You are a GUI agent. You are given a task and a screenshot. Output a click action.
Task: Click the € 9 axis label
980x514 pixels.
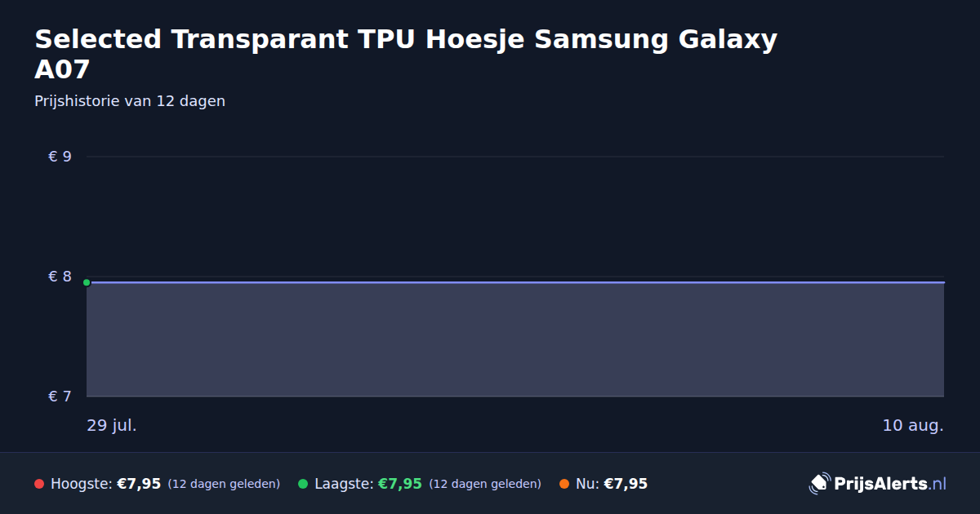point(60,157)
